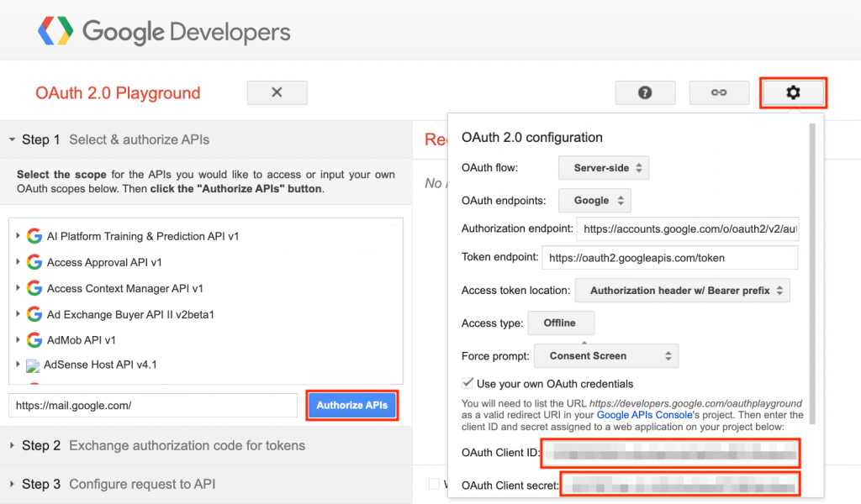The height and width of the screenshot is (504, 861).
Task: Expand Access Context Manager API v1
Action: point(18,287)
